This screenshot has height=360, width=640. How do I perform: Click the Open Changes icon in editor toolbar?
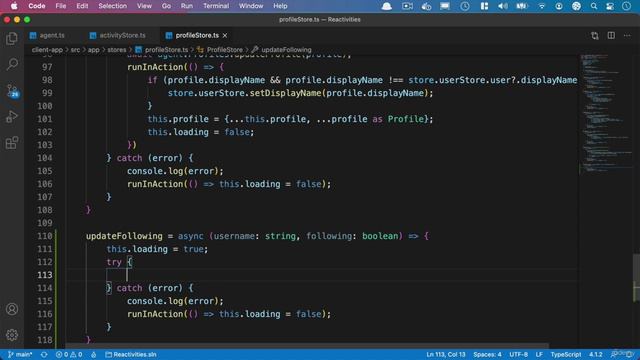coord(595,36)
